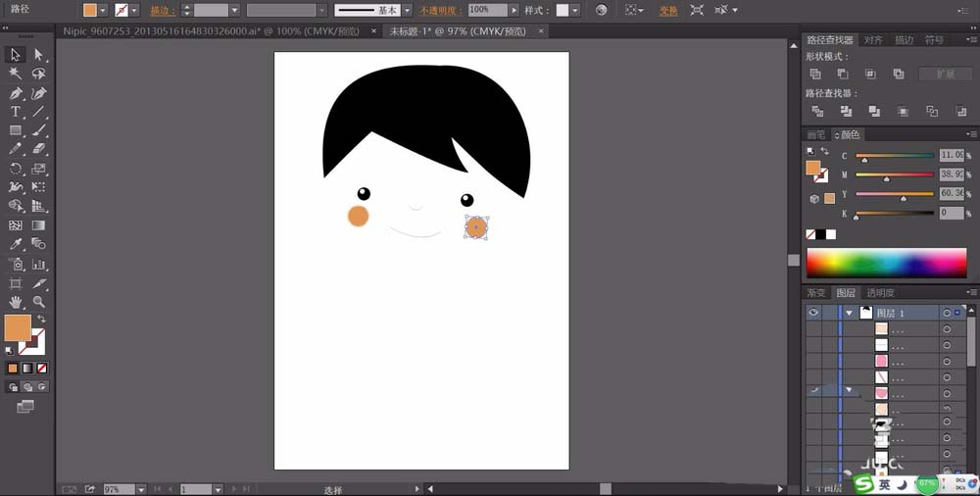Collapse the 图层 1 layer tree
The height and width of the screenshot is (496, 980).
849,313
